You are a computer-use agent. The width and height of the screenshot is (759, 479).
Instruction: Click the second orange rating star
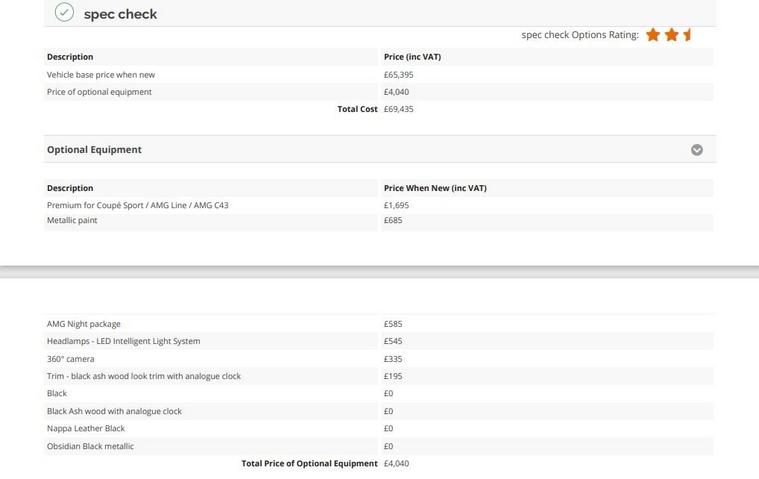pyautogui.click(x=672, y=35)
